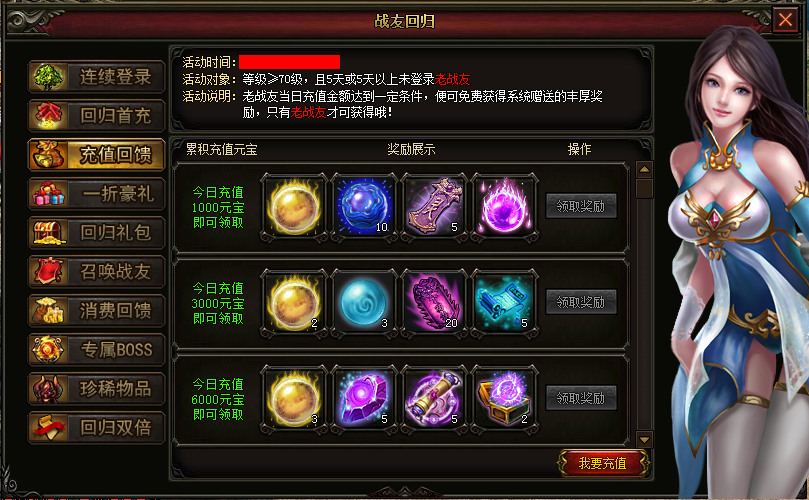
Task: Click the blue orb reward in 1000元宝 row
Action: [x=364, y=207]
